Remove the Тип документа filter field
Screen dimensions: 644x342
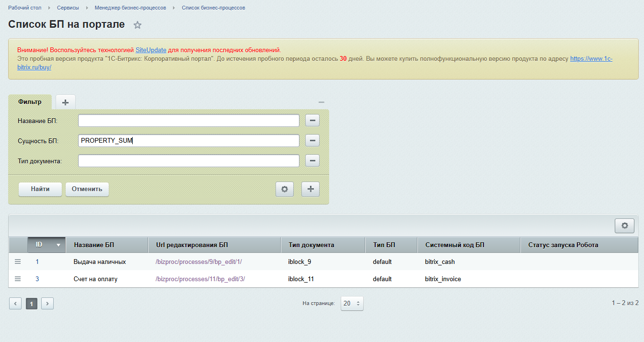pyautogui.click(x=312, y=161)
